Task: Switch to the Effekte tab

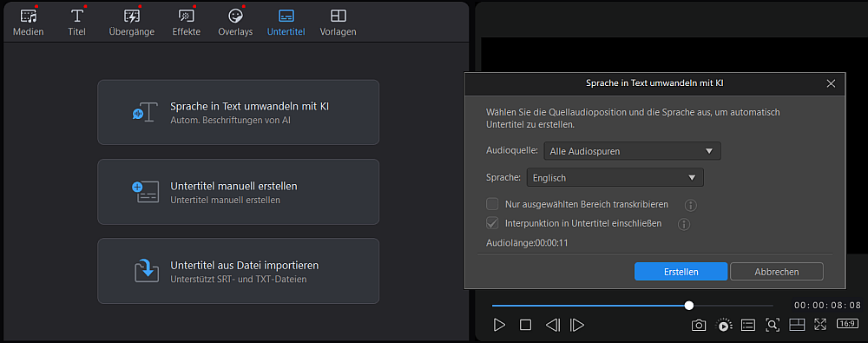Action: [x=186, y=23]
